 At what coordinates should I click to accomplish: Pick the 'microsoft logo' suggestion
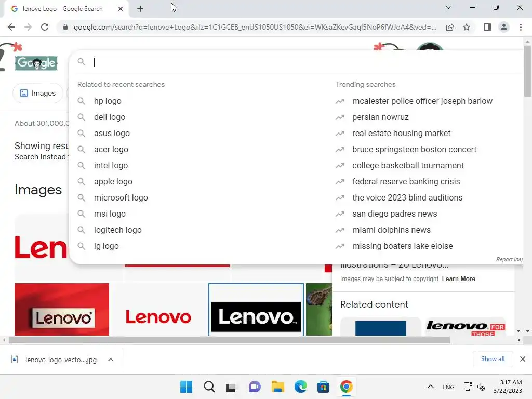point(121,198)
